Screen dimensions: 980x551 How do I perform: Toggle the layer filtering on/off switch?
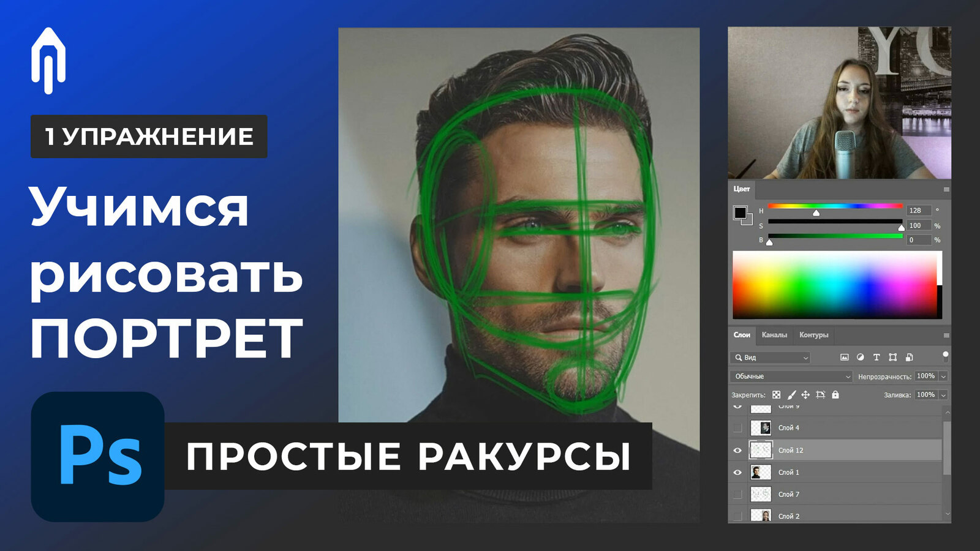pyautogui.click(x=945, y=356)
